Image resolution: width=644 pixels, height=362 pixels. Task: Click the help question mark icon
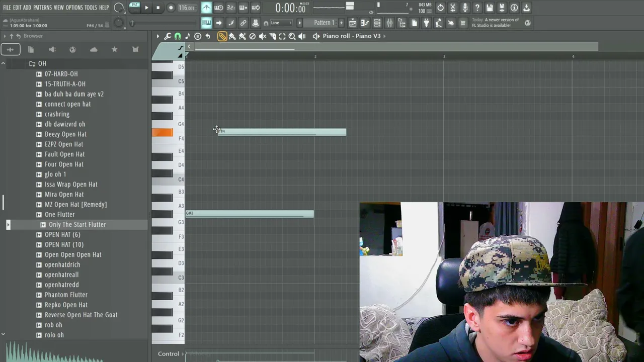click(477, 8)
